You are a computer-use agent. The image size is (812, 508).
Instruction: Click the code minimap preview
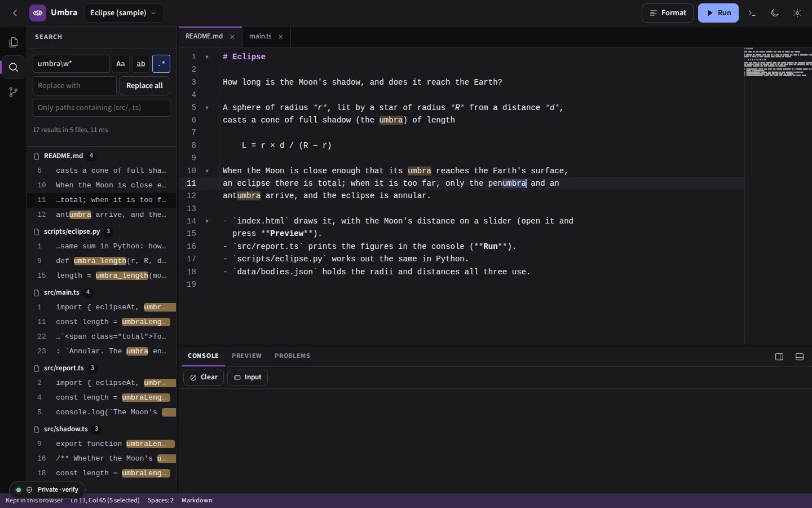click(778, 62)
